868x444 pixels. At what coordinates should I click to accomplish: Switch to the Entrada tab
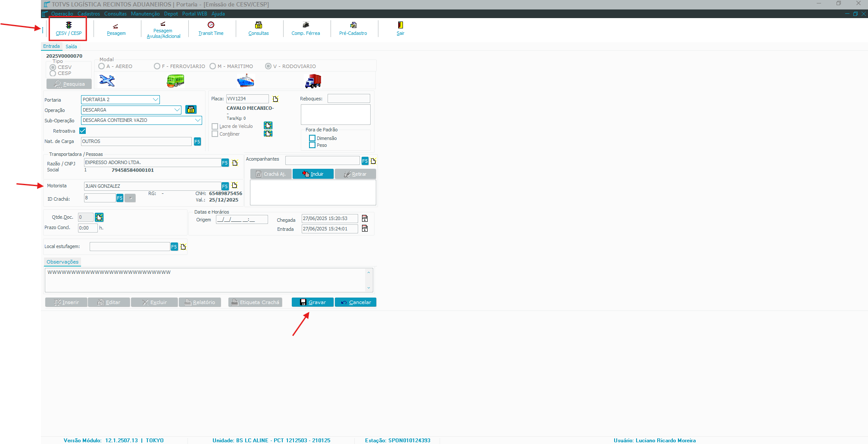coord(51,47)
